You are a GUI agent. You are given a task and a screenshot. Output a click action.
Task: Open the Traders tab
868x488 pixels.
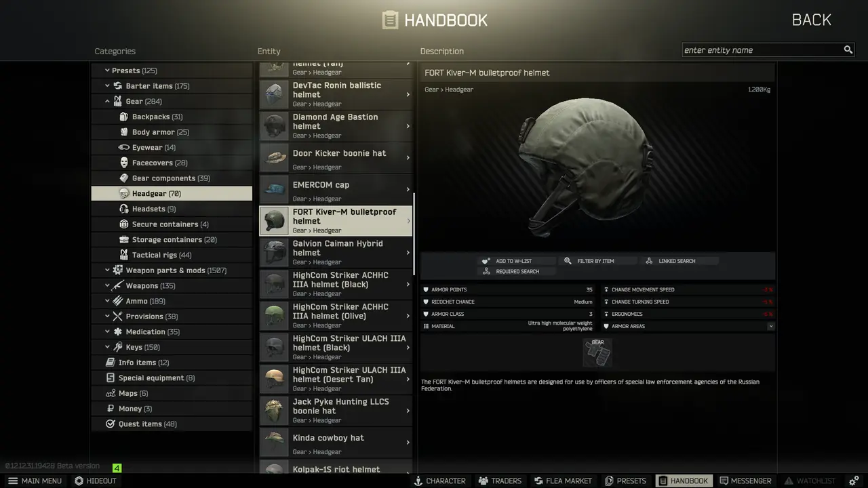pos(500,481)
